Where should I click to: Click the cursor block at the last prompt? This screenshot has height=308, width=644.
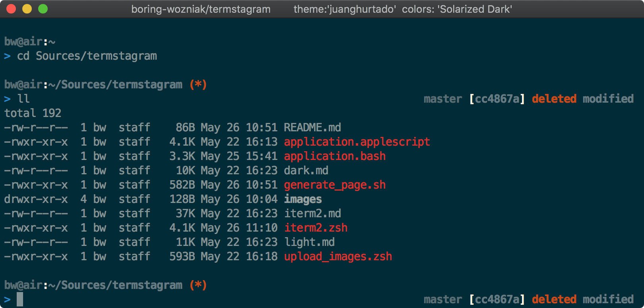click(20, 299)
